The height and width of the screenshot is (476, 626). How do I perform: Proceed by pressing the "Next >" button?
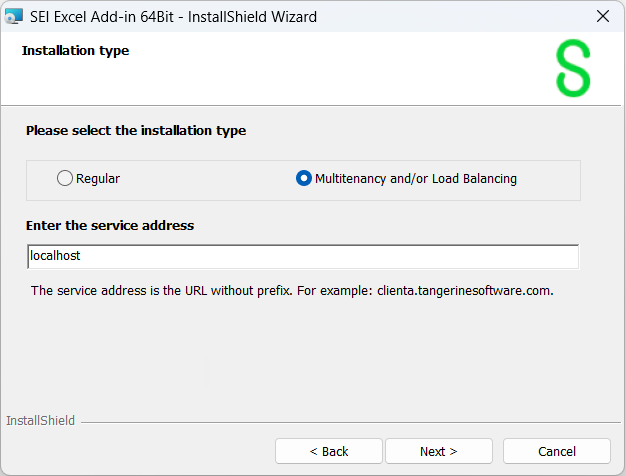439,451
